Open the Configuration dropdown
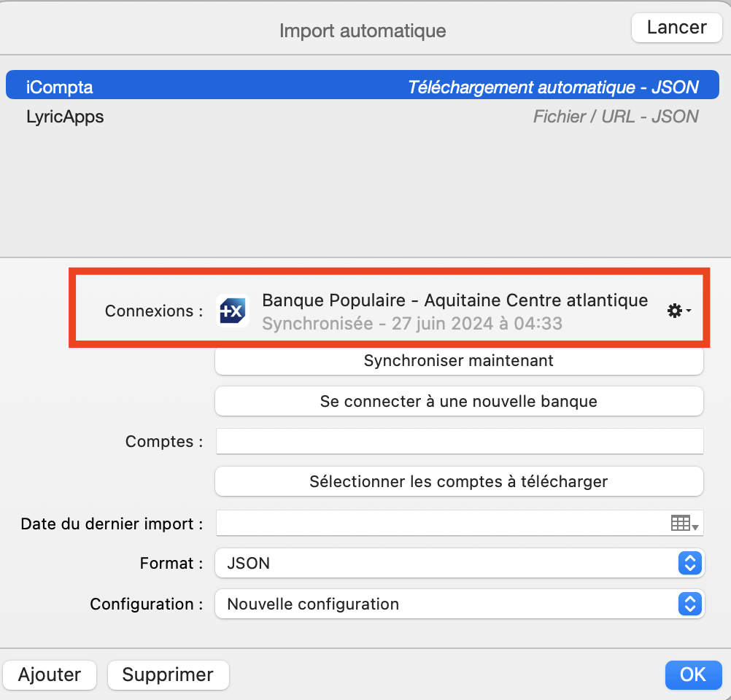The width and height of the screenshot is (731, 700). 459,604
